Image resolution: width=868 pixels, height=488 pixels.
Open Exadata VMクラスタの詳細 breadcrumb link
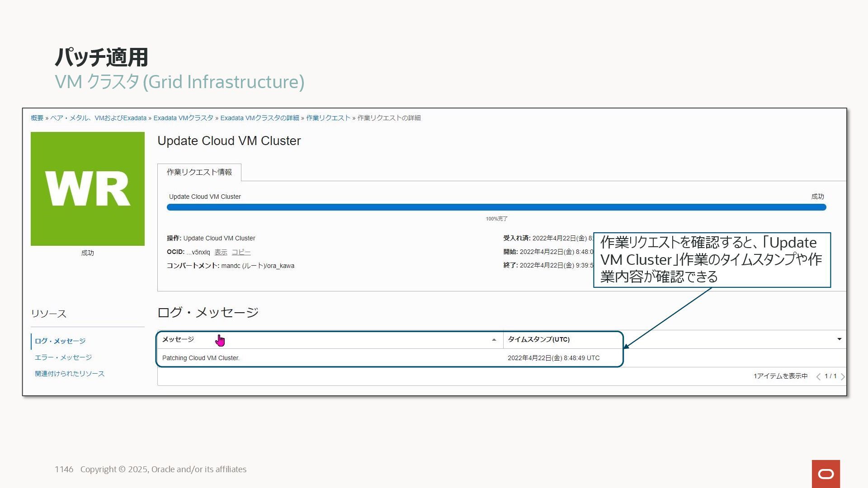[259, 118]
